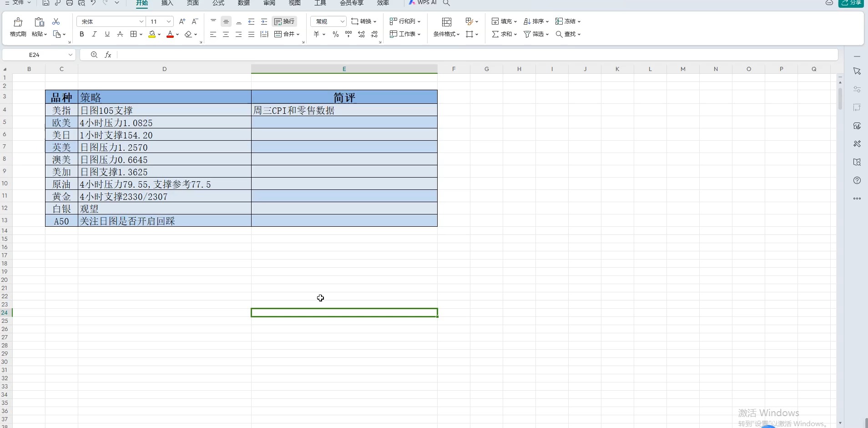Click the 查找 find button
Viewport: 868px width, 428px height.
tap(568, 34)
